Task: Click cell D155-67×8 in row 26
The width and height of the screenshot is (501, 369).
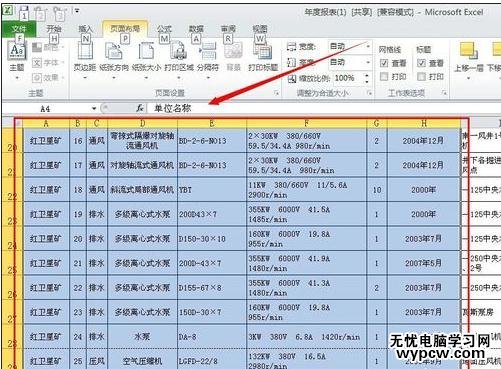Action: (x=212, y=288)
